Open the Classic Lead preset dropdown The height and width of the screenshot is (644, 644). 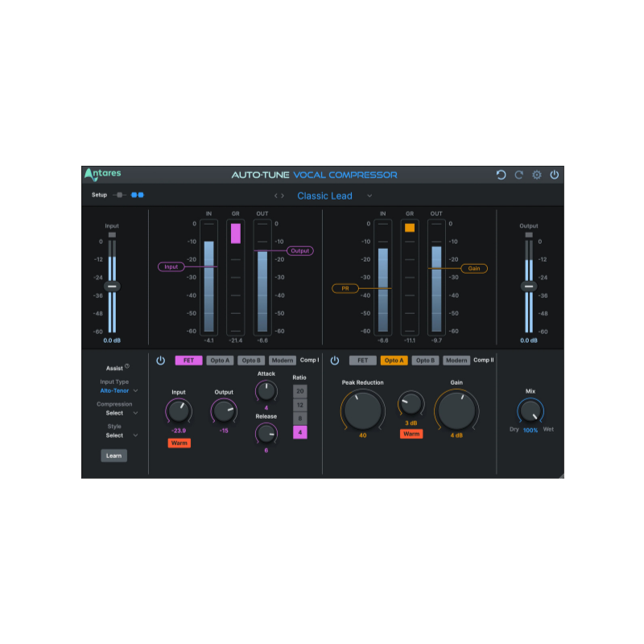[x=369, y=196]
